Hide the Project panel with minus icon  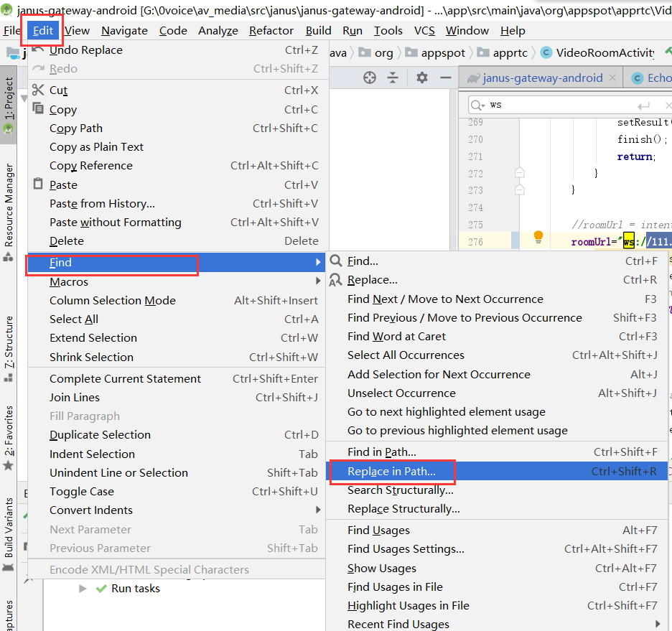click(x=446, y=78)
